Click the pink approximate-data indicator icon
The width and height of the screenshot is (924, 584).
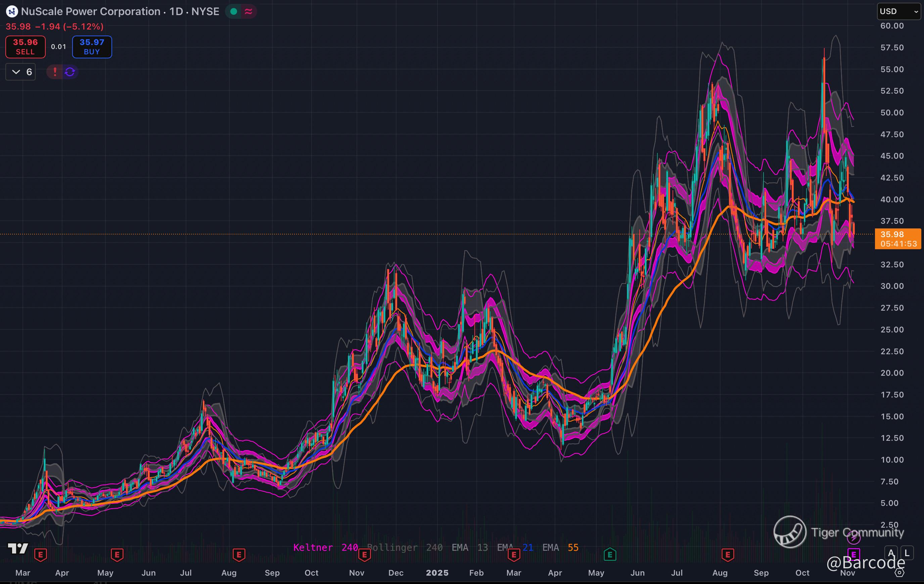(x=248, y=11)
